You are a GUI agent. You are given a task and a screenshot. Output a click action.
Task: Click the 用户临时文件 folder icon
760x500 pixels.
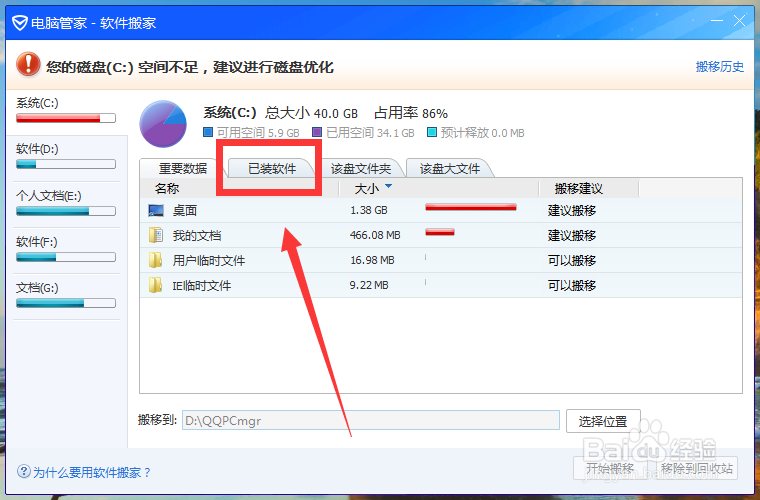click(x=156, y=260)
